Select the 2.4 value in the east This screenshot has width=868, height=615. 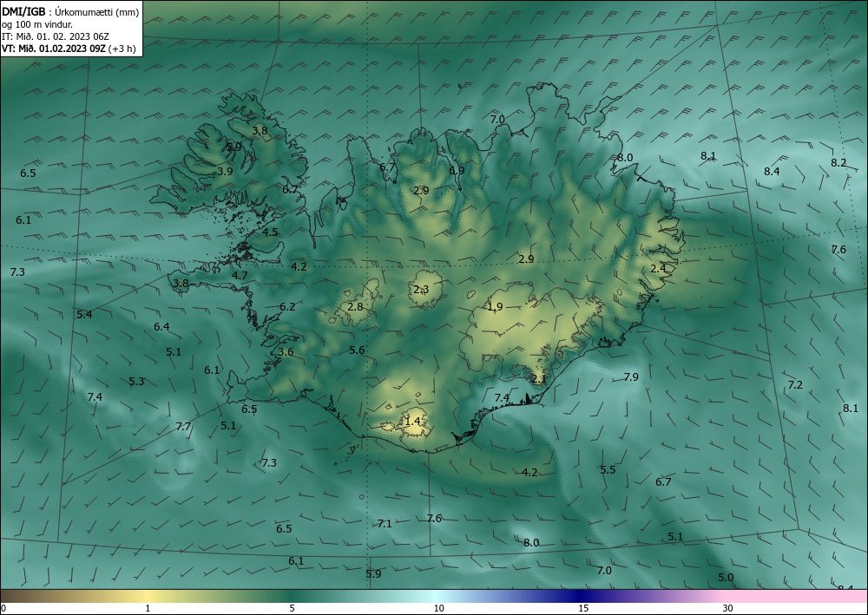click(658, 269)
